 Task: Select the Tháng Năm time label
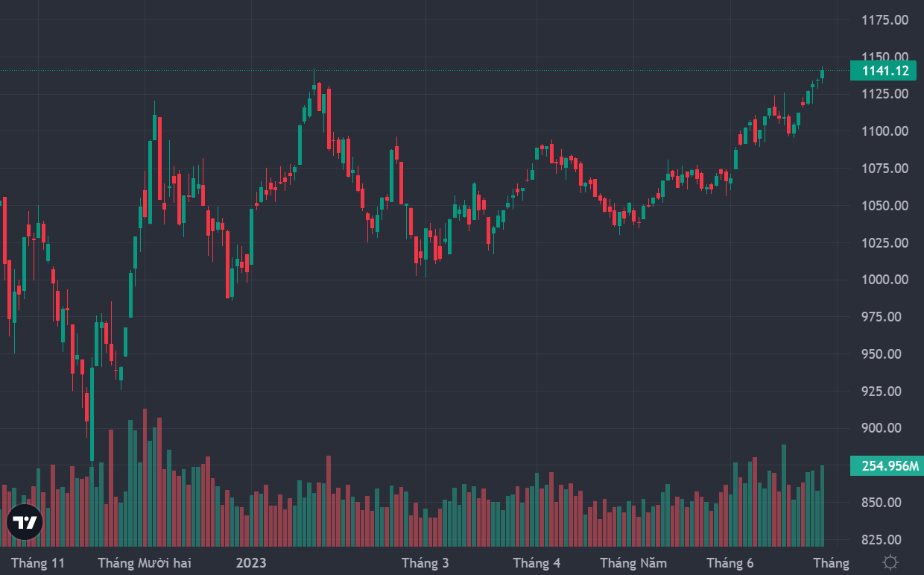pos(633,563)
